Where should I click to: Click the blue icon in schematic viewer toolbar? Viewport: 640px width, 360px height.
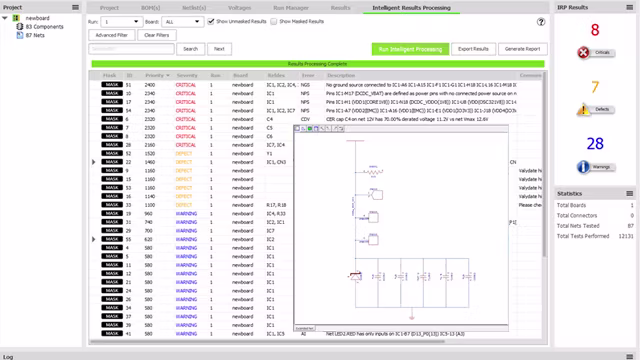pos(316,129)
